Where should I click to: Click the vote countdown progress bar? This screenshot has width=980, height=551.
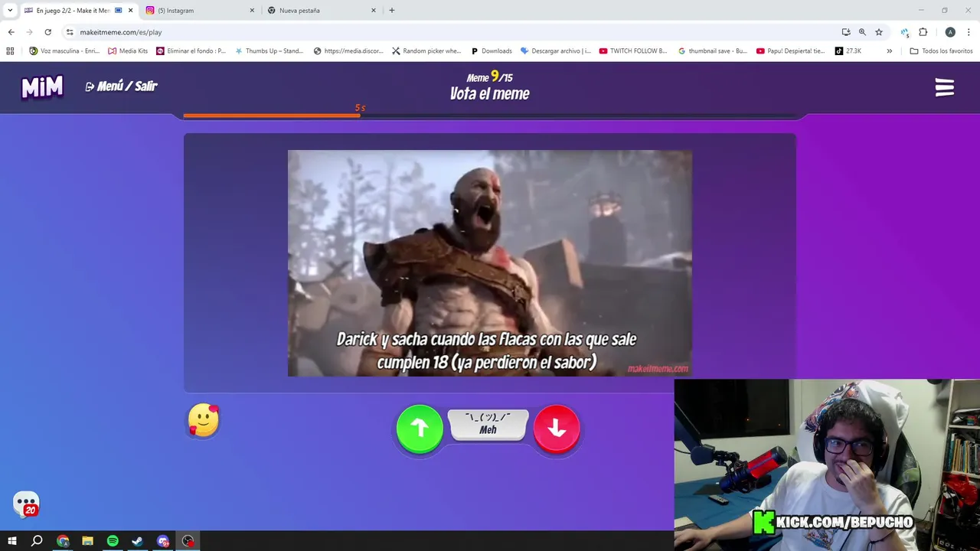[490, 116]
